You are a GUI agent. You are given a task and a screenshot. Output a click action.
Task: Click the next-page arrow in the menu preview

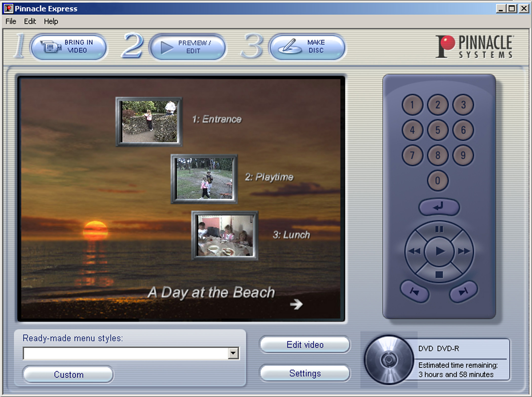[x=296, y=304]
